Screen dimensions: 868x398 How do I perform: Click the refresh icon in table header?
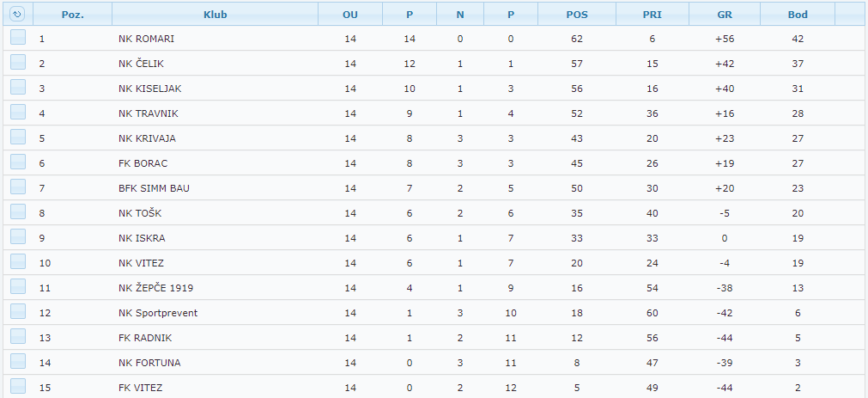point(17,15)
